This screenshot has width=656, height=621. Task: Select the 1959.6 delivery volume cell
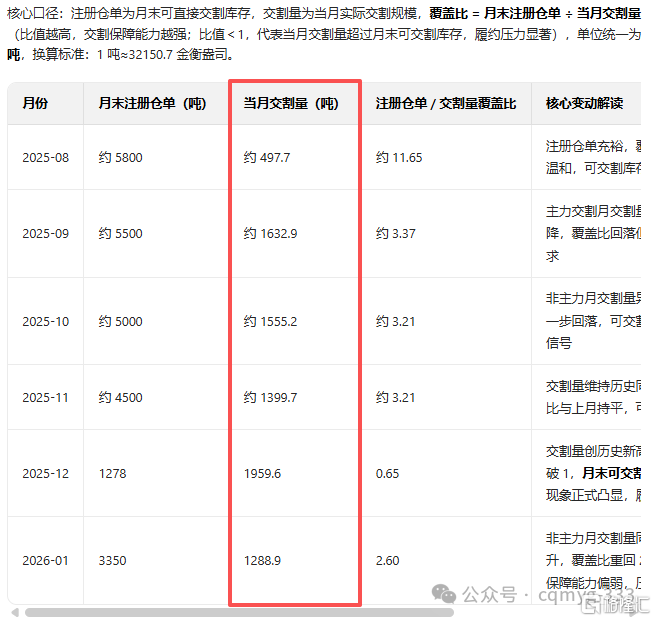tap(264, 473)
